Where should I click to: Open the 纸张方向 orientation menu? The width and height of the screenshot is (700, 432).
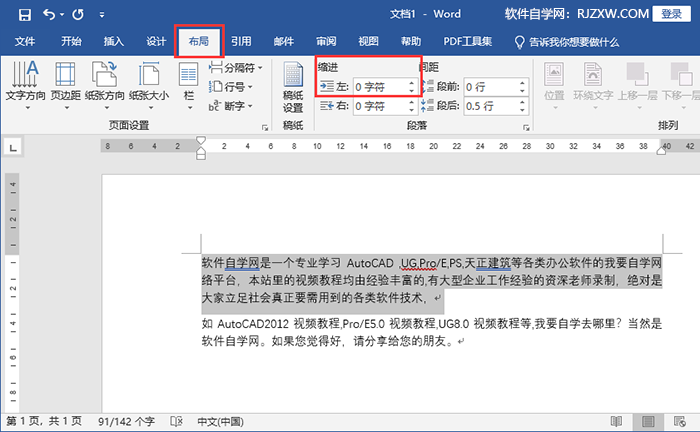pos(104,85)
